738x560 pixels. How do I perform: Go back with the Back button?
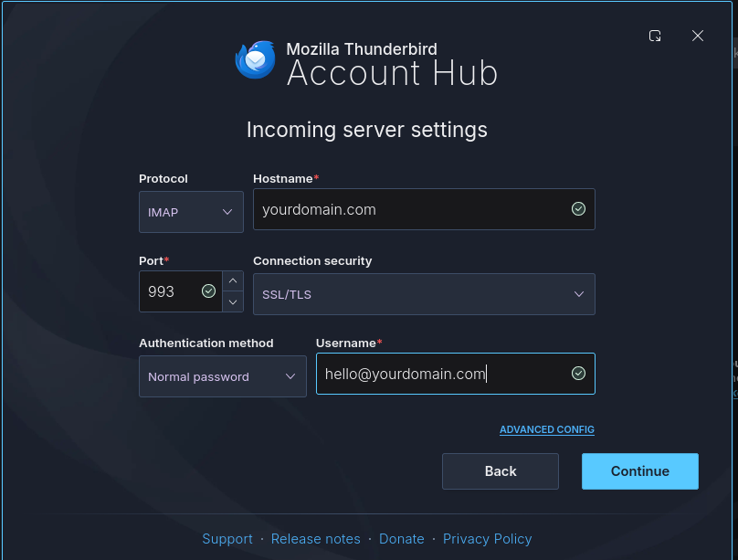point(501,471)
